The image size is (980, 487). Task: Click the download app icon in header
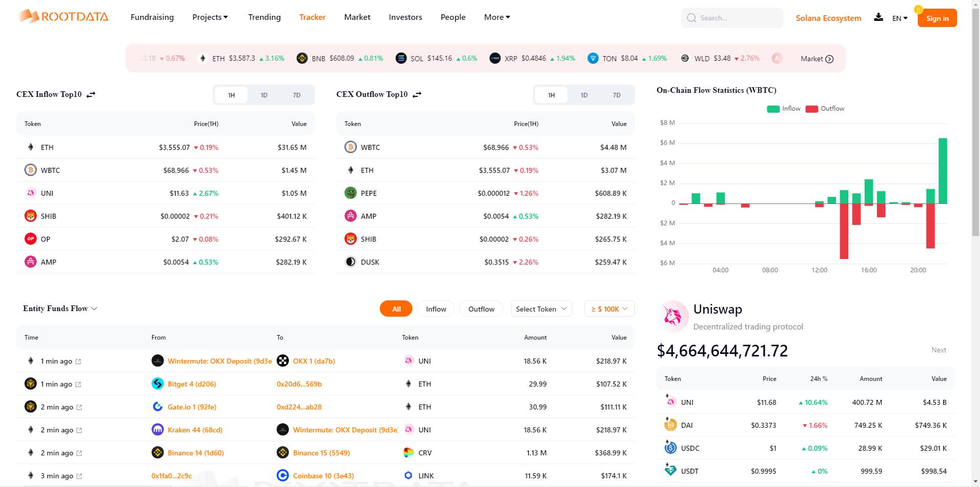click(x=878, y=17)
